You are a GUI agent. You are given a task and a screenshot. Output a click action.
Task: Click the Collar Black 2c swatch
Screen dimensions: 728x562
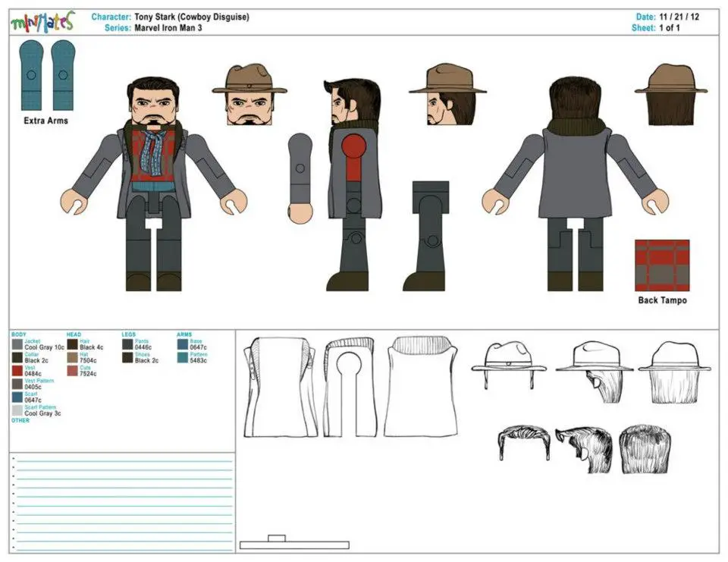pyautogui.click(x=17, y=358)
